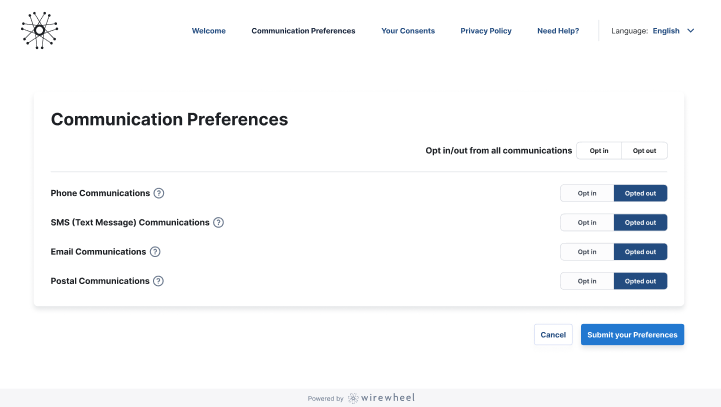
Task: Opt in to SMS Communications
Action: tap(587, 222)
